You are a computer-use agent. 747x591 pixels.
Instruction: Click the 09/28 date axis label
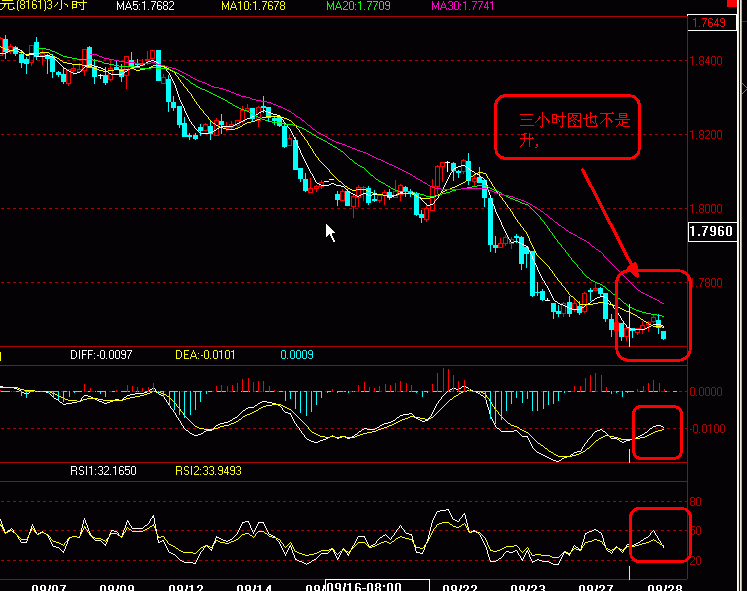coord(665,587)
